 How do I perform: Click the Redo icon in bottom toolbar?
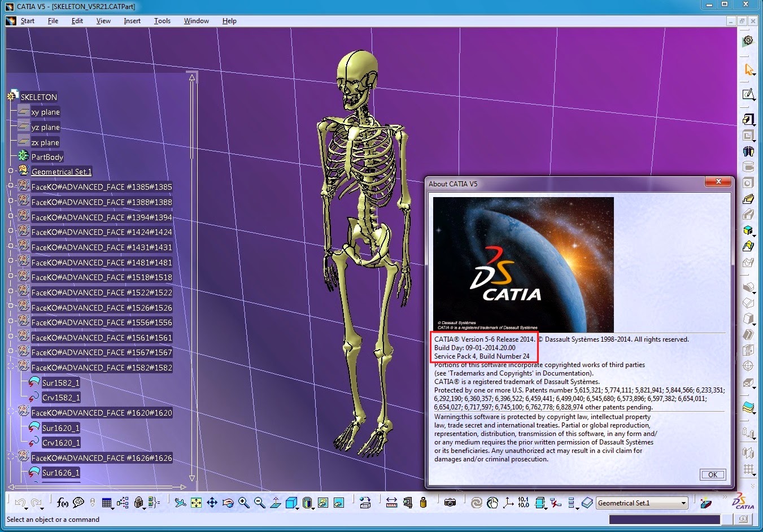pyautogui.click(x=36, y=502)
